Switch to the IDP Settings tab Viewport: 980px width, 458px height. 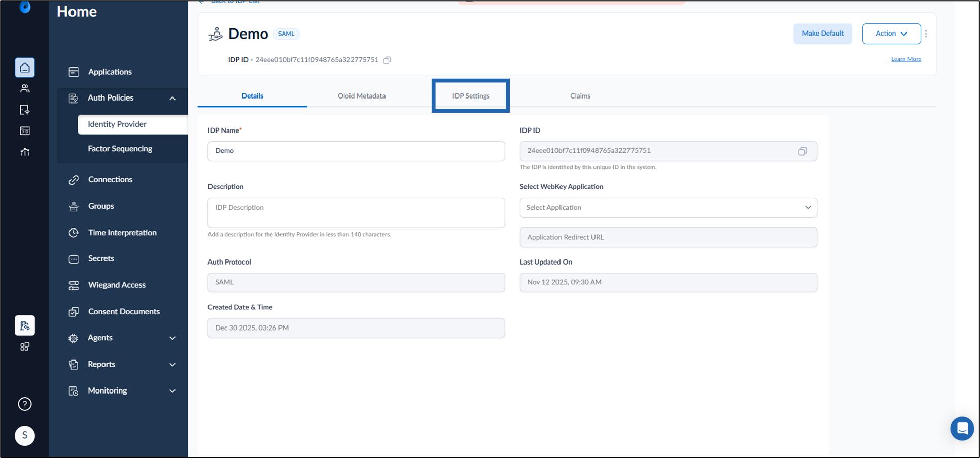pos(471,96)
